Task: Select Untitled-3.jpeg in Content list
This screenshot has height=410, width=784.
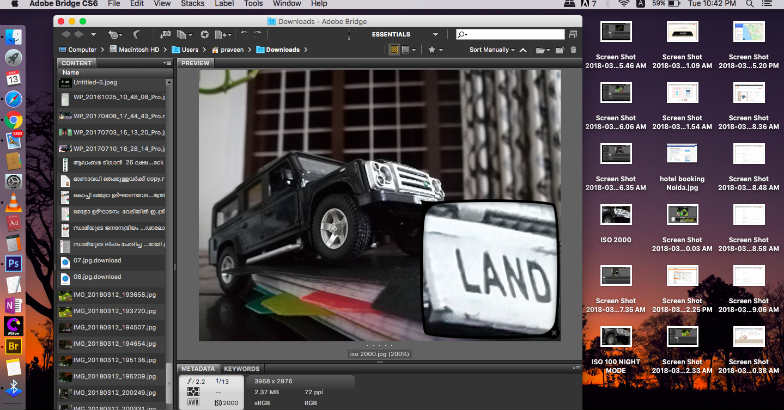Action: (x=112, y=82)
